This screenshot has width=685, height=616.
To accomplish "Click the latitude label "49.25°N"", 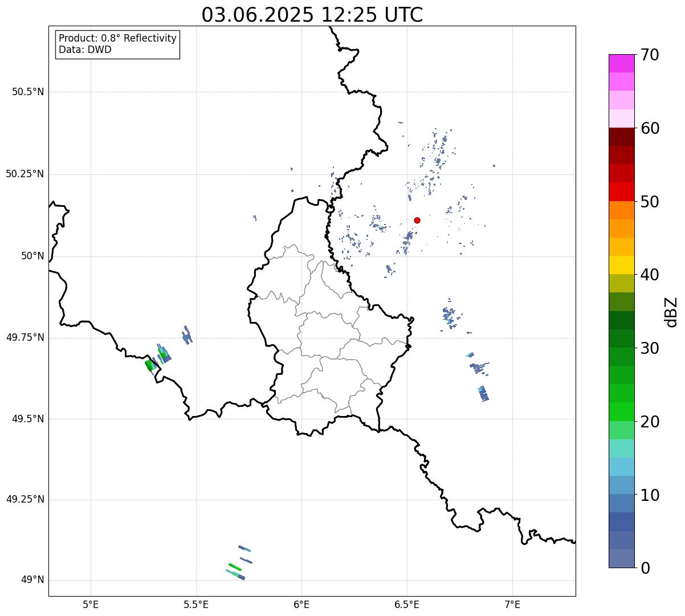I will [25, 499].
